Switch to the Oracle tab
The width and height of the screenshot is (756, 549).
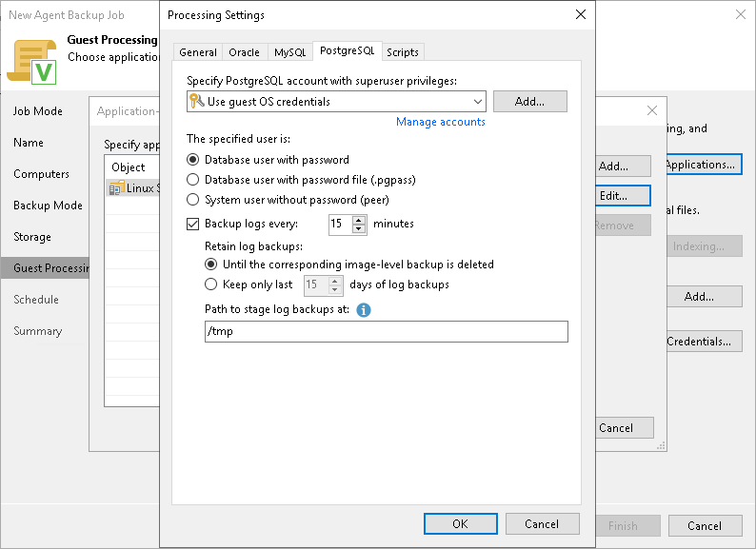tap(244, 52)
